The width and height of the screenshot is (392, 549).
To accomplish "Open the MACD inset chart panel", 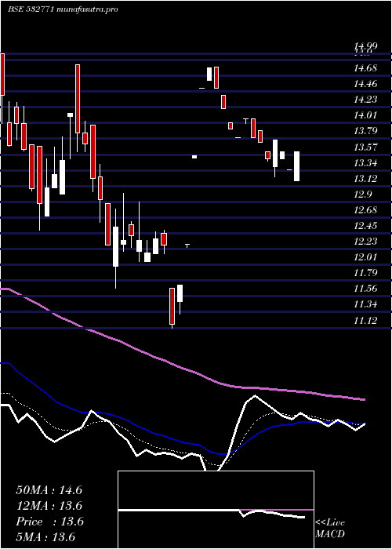I will click(216, 510).
